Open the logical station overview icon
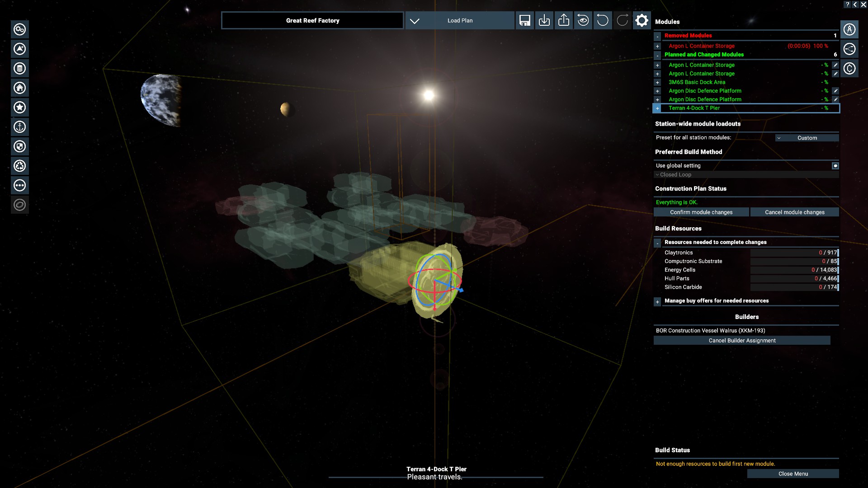The width and height of the screenshot is (868, 488). tap(849, 49)
